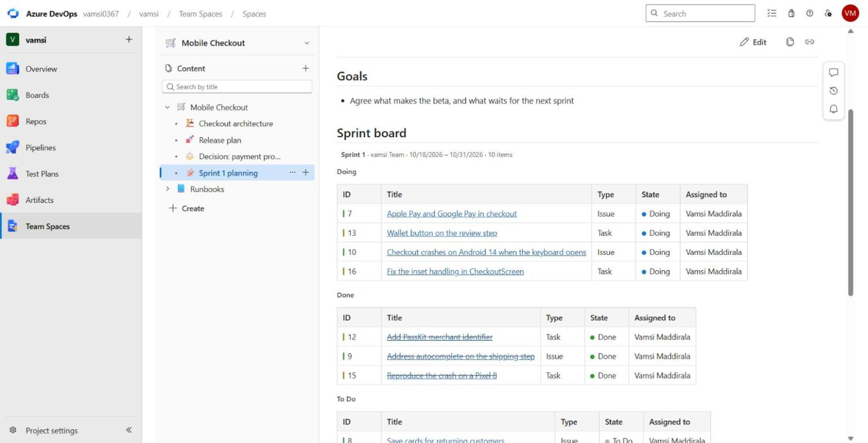The width and height of the screenshot is (868, 443).
Task: Open Release plan page
Action: point(220,140)
